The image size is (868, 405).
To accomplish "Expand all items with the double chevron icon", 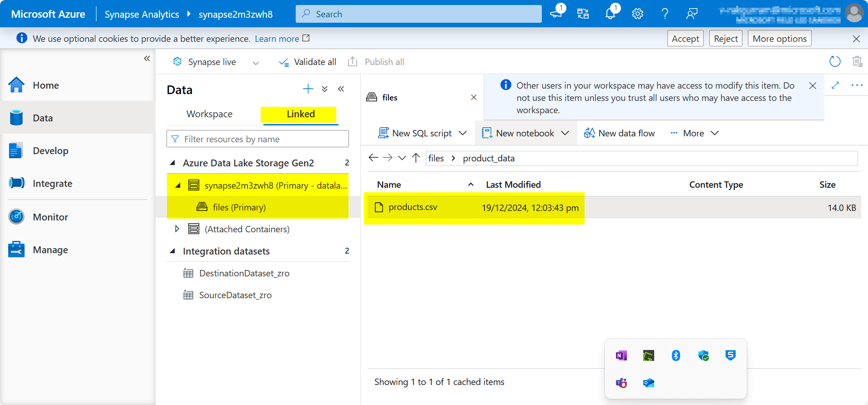I will (x=325, y=89).
